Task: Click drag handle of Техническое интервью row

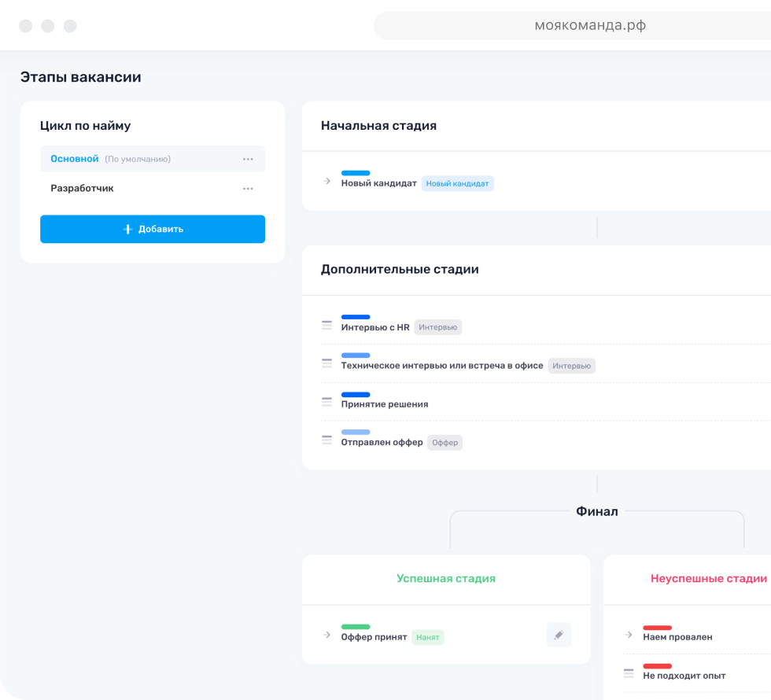Action: [x=327, y=363]
